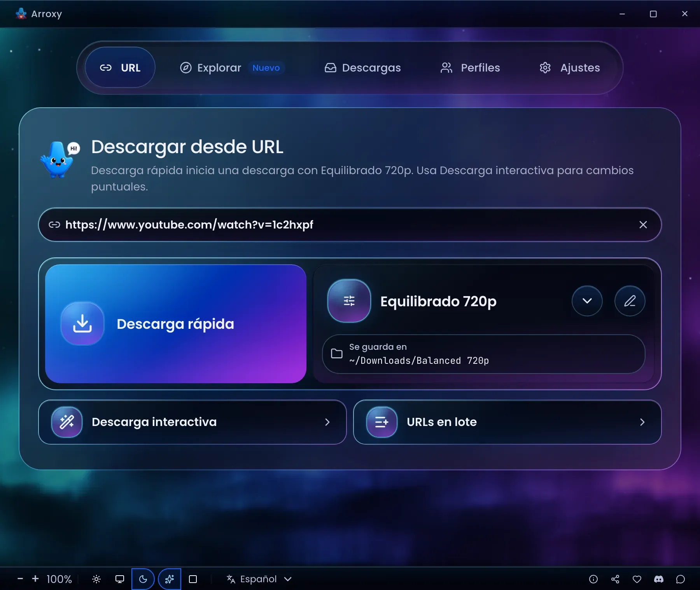Enable the dark theme moon toggle
Viewport: 700px width, 590px height.
143,579
